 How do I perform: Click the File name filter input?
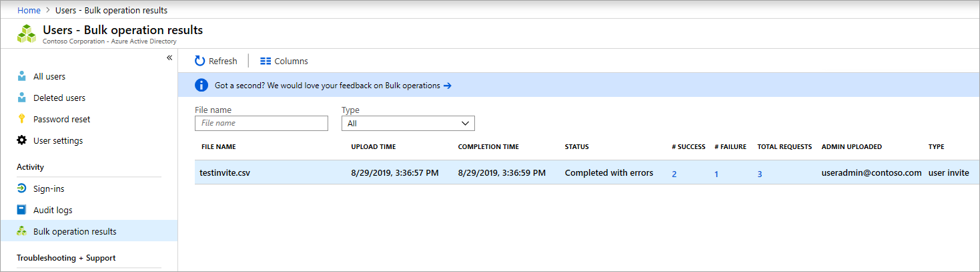262,123
